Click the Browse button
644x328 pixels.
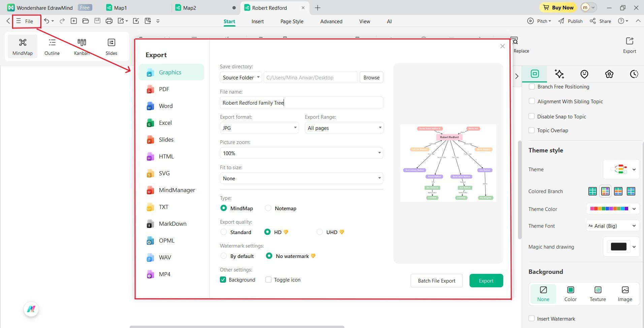pos(372,77)
